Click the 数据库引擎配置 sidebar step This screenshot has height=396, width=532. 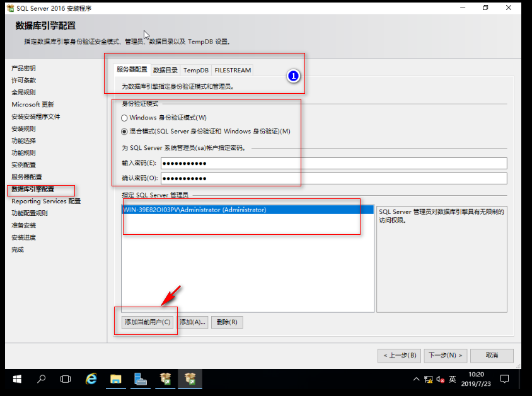pyautogui.click(x=33, y=189)
